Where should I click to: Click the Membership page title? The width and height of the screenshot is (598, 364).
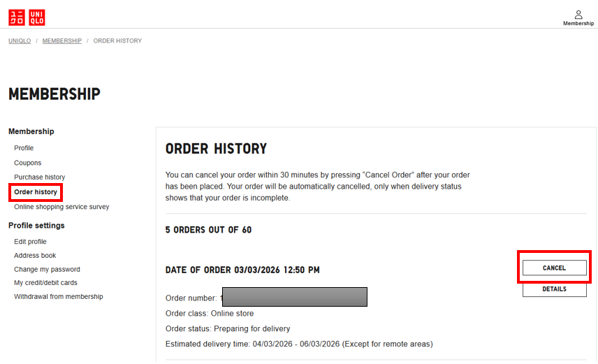[x=54, y=94]
